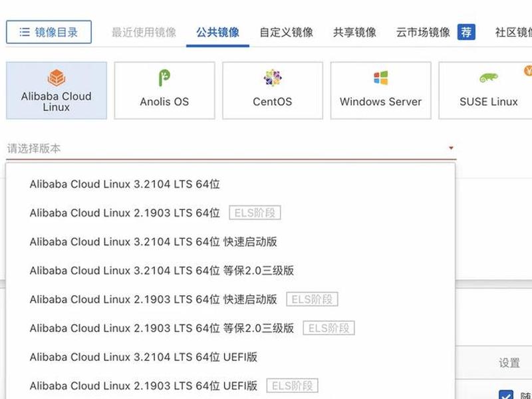Image resolution: width=532 pixels, height=399 pixels.
Task: Click ELS阶段 tag on 2.1903 等保2.0三级版 row
Action: pos(329,328)
